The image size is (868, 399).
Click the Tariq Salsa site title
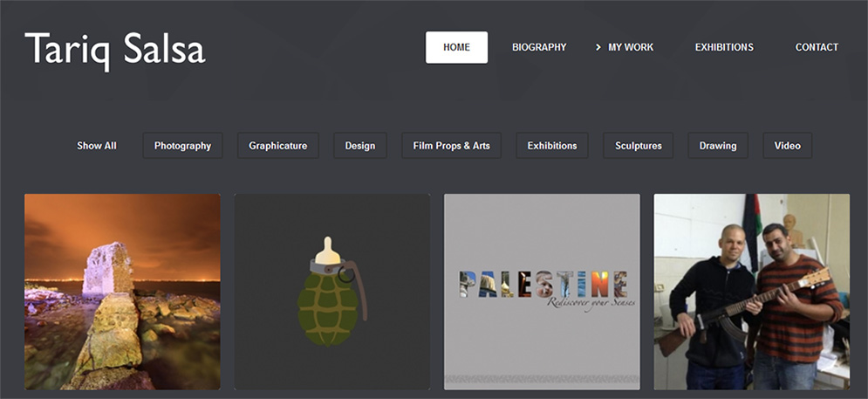[x=114, y=49]
